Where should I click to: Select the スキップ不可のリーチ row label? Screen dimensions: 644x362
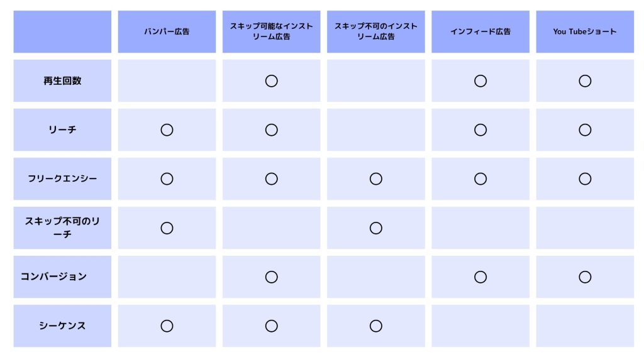click(x=62, y=228)
